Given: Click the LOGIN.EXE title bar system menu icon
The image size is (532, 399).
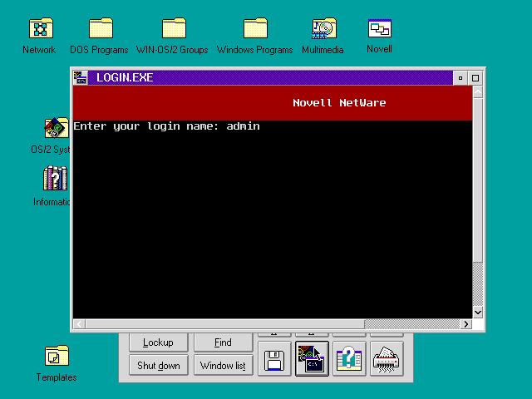Looking at the screenshot, I should tap(81, 77).
